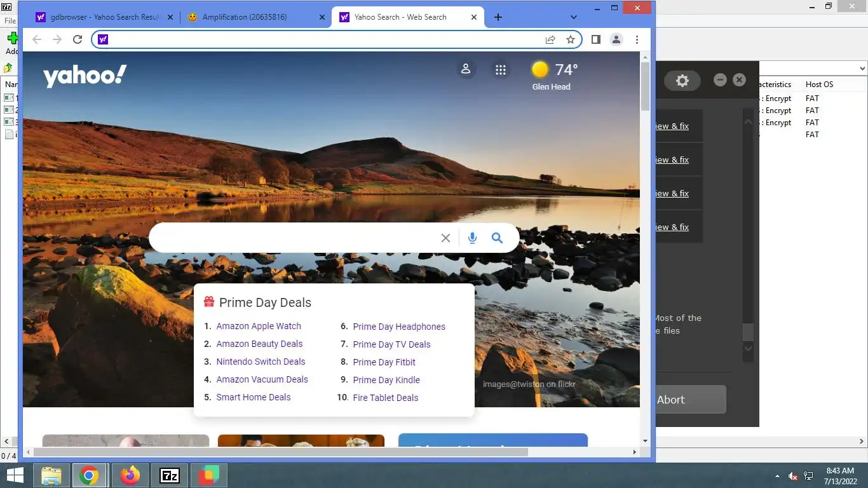Screen dimensions: 868x488
Task: Click the Abort button
Action: click(690, 400)
